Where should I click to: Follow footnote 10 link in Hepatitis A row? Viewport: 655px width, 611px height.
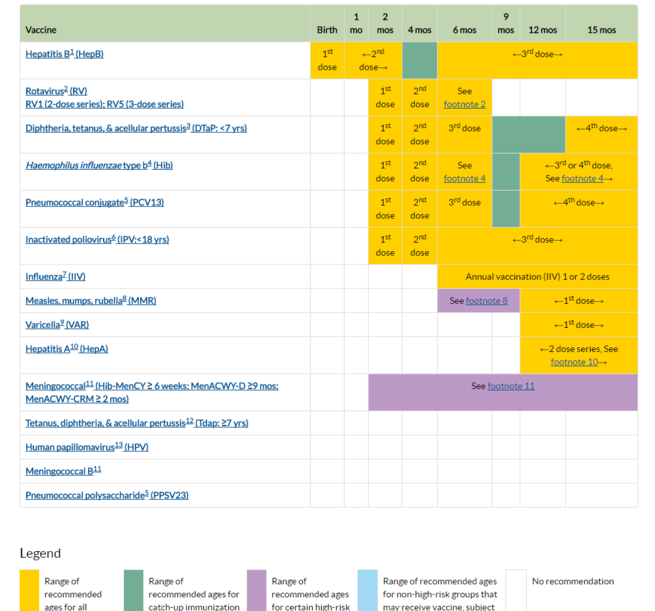574,362
